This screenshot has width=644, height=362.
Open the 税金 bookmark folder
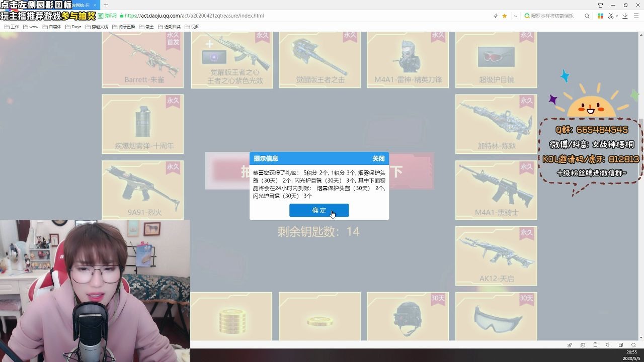146,27
